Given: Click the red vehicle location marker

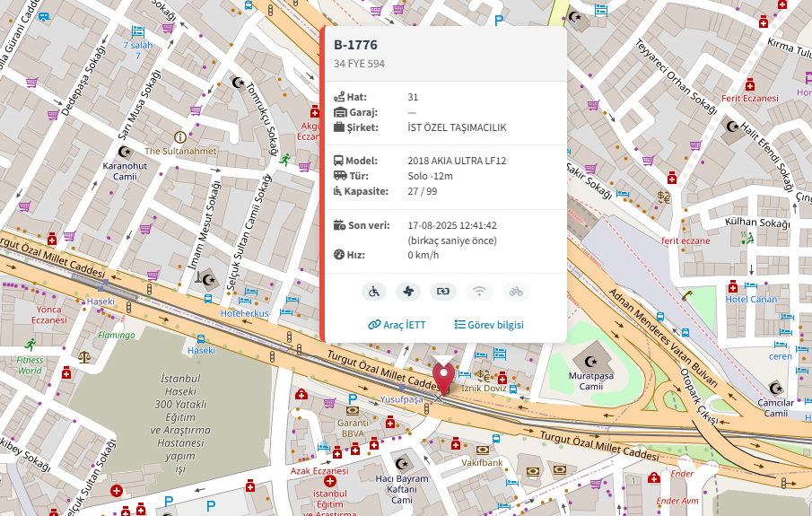Looking at the screenshot, I should coord(443,377).
